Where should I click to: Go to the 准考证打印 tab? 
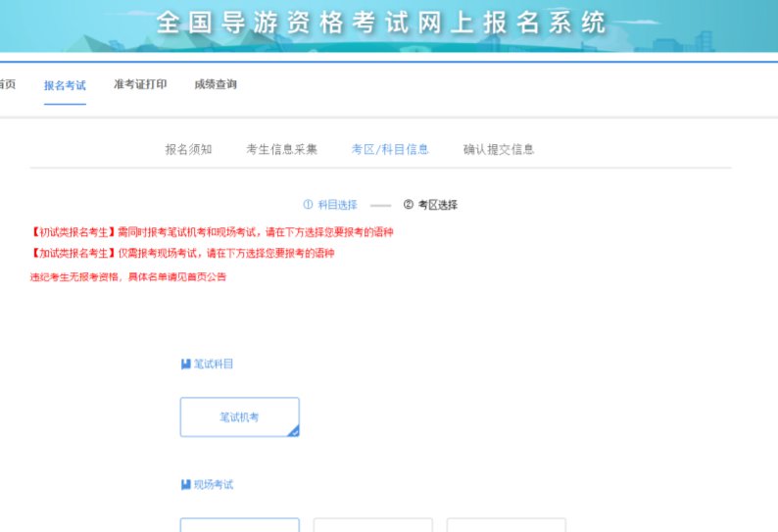tap(140, 84)
